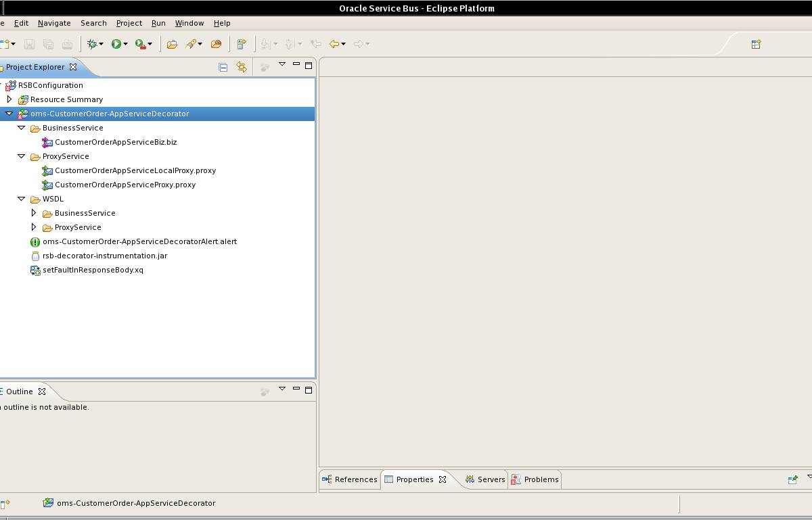Click the Run External Tools icon
This screenshot has width=812, height=520.
[x=140, y=44]
